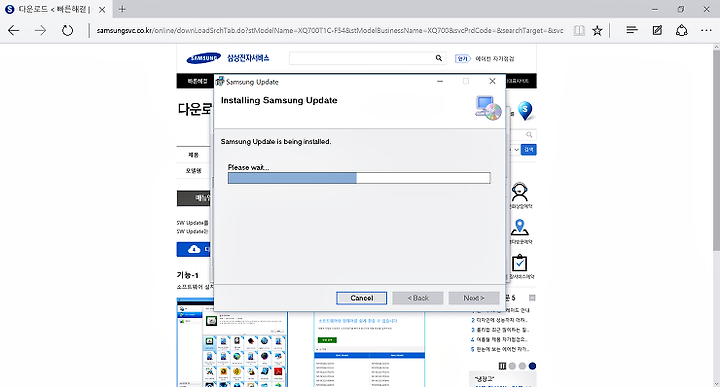The width and height of the screenshot is (720, 387).
Task: Minimize the Samsung Update dialog
Action: point(440,81)
